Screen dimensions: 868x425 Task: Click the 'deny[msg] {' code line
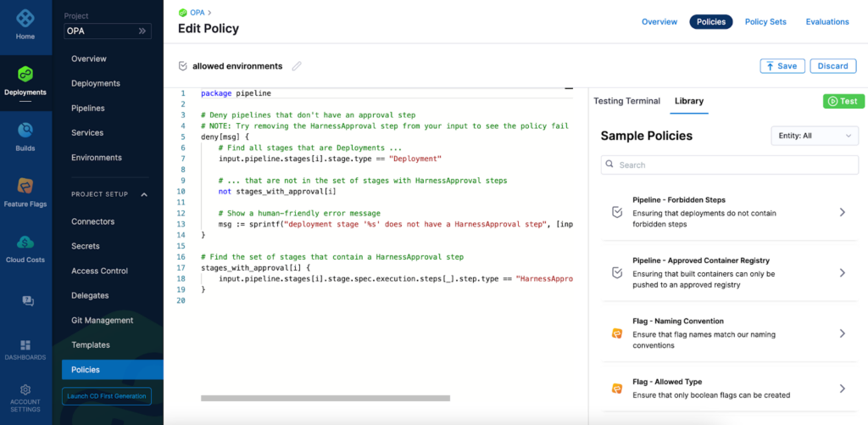point(225,136)
